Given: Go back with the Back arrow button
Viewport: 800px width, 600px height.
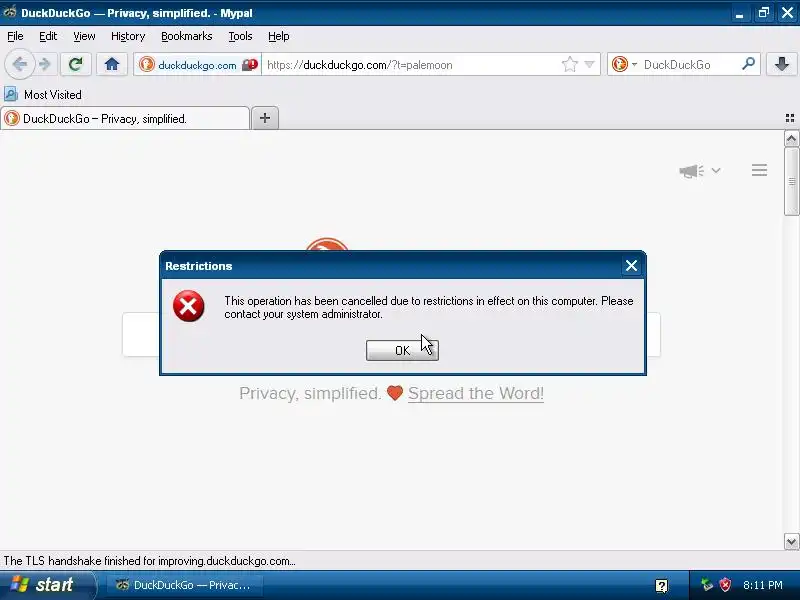Looking at the screenshot, I should [19, 64].
